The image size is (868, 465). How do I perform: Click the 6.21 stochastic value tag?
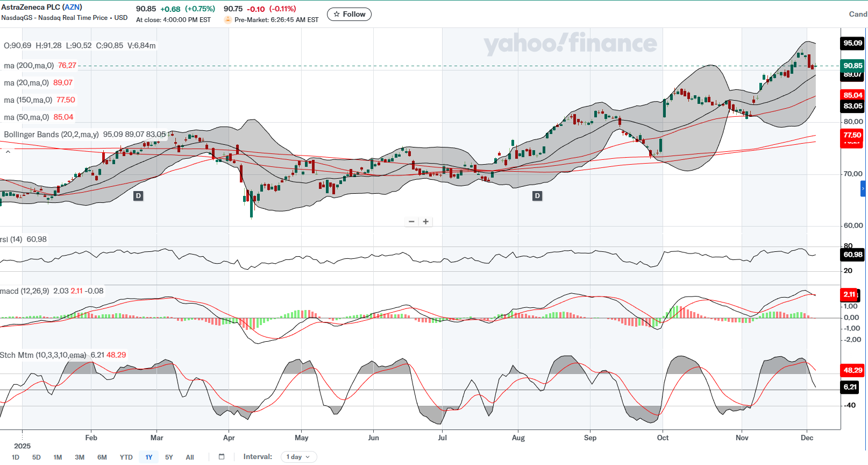click(x=850, y=387)
